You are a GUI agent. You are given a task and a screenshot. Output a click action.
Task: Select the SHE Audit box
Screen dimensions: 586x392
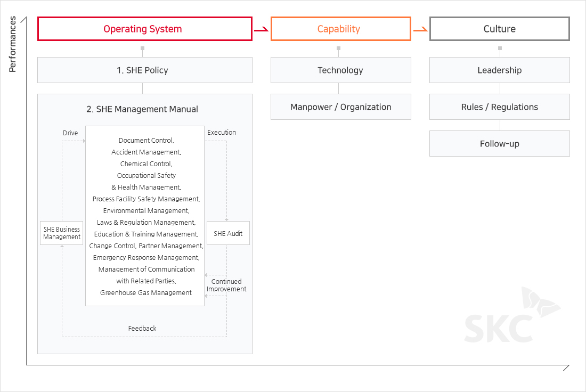pos(228,233)
